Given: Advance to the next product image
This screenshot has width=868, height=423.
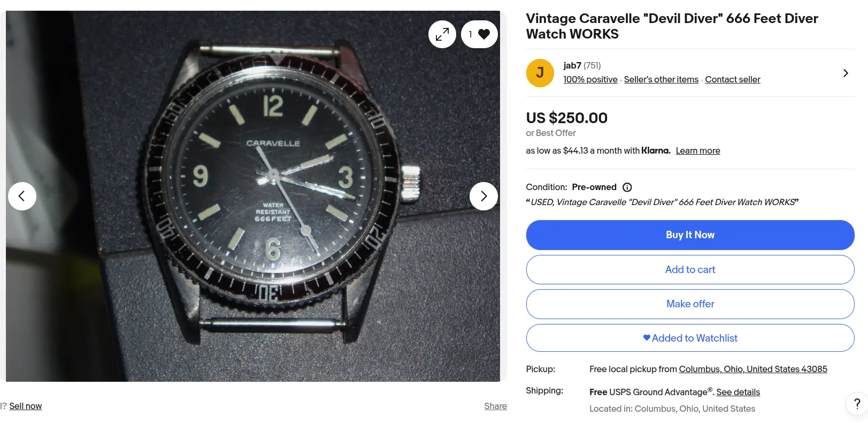Looking at the screenshot, I should click(483, 196).
